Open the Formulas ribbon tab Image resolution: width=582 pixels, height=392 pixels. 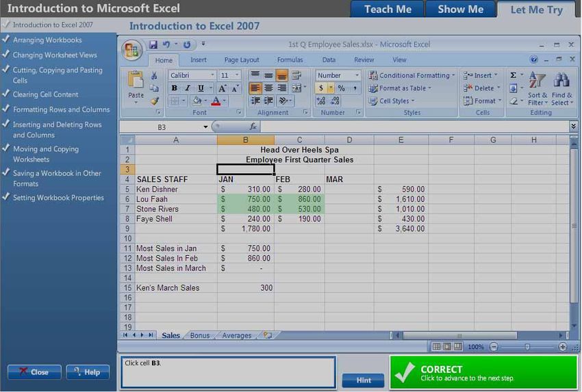pyautogui.click(x=290, y=60)
